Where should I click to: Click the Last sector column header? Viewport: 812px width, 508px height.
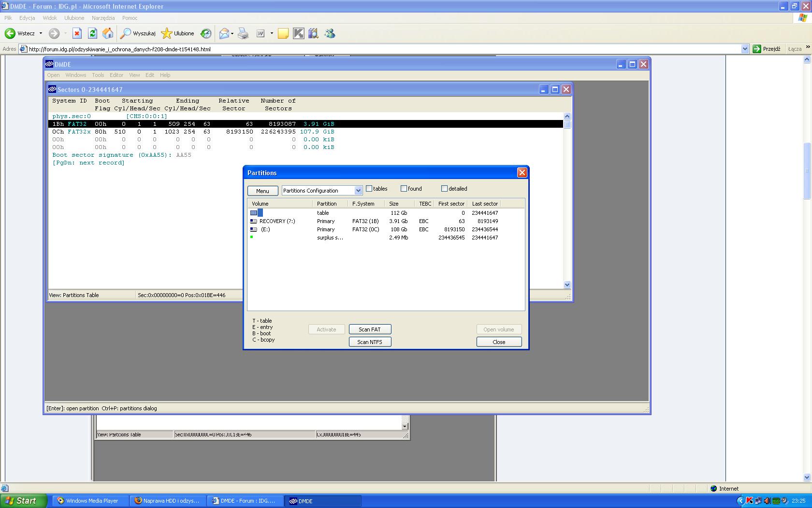485,204
